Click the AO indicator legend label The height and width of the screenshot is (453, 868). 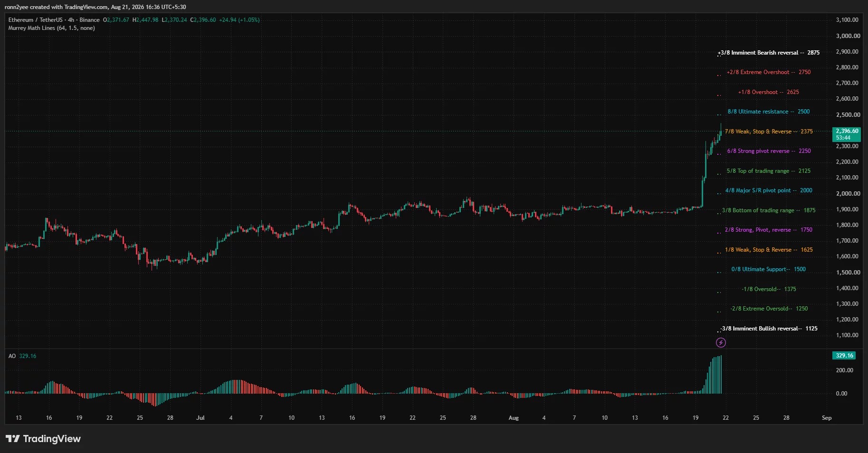point(12,356)
